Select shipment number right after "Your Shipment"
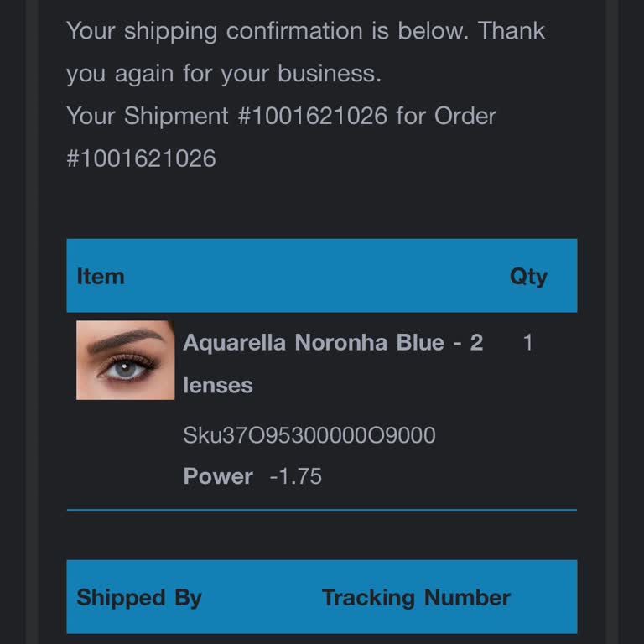644x644 pixels. click(x=313, y=116)
